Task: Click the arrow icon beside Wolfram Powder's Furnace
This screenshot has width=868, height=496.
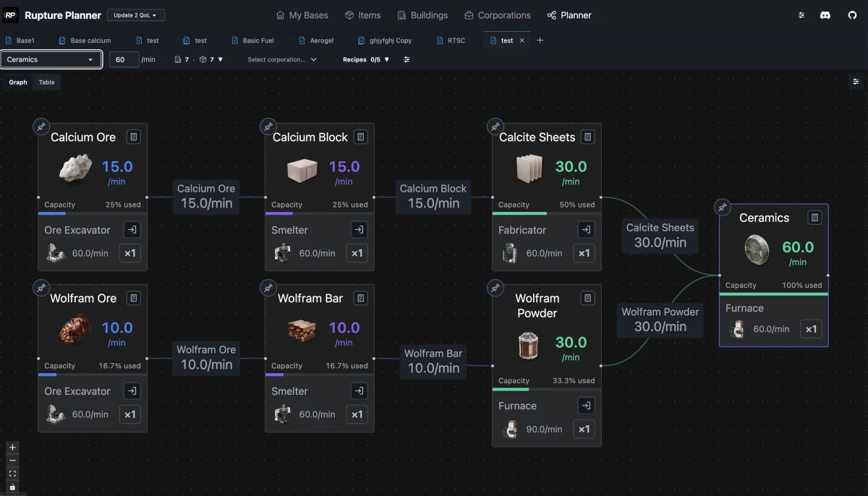Action: tap(587, 406)
